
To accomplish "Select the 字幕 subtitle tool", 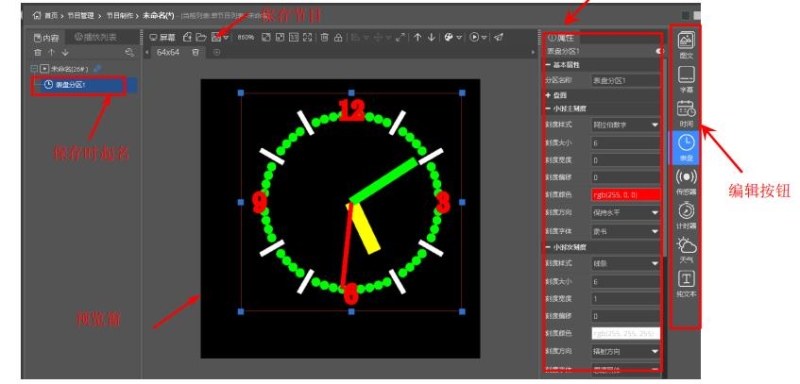I will coord(686,79).
